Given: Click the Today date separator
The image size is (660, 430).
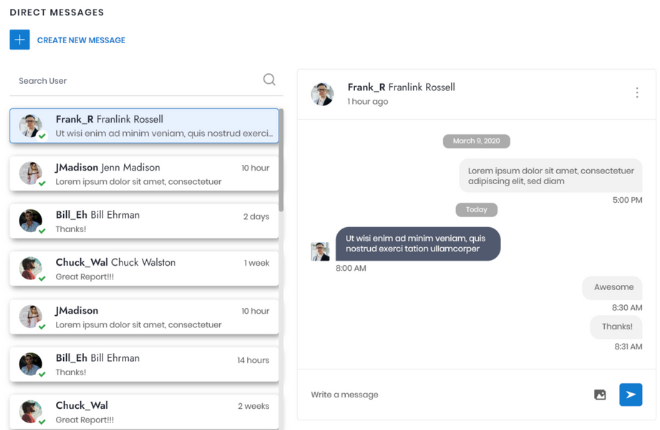Looking at the screenshot, I should click(476, 210).
